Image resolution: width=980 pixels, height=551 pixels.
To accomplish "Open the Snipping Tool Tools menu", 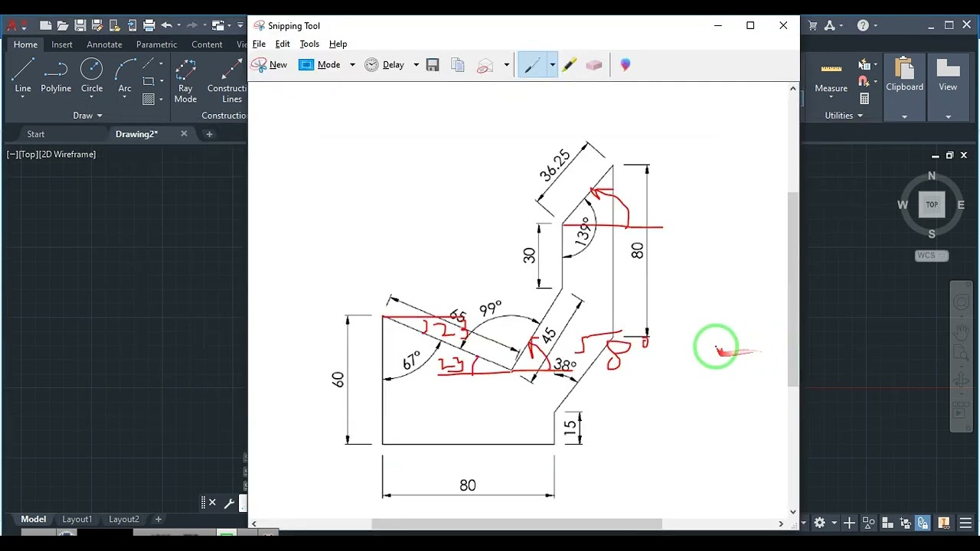I will pyautogui.click(x=309, y=44).
